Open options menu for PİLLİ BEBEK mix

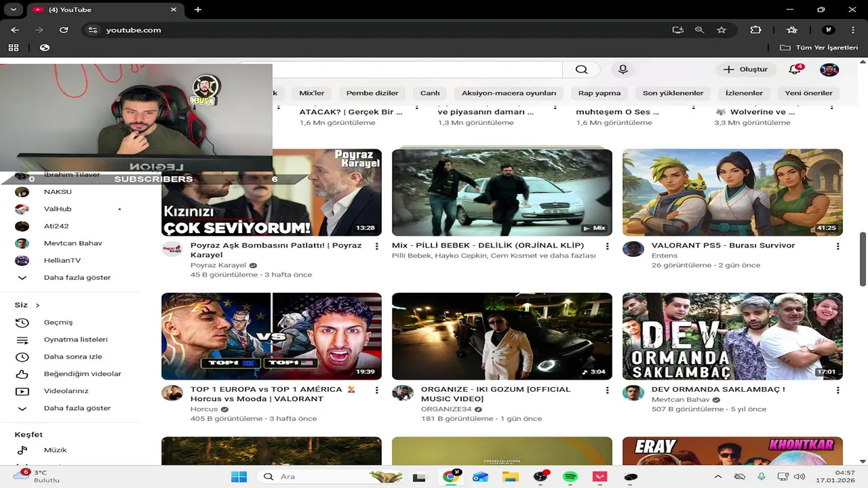[607, 247]
